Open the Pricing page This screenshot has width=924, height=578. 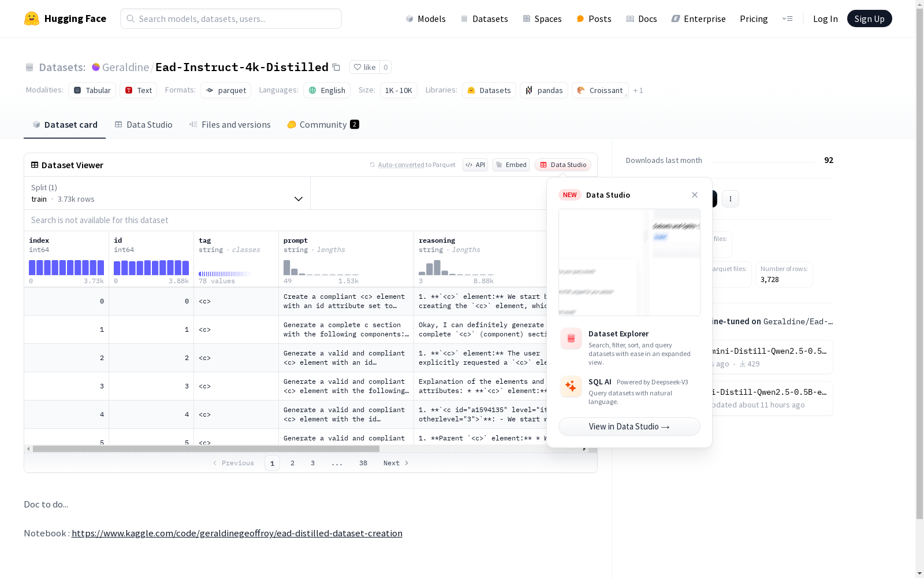tap(754, 18)
